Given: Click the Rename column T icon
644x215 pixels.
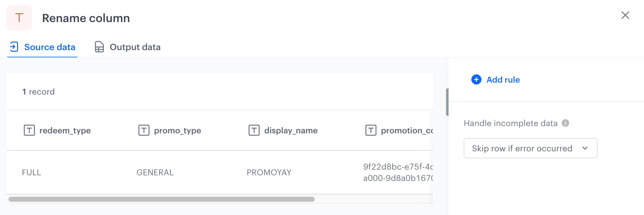Looking at the screenshot, I should 19,18.
